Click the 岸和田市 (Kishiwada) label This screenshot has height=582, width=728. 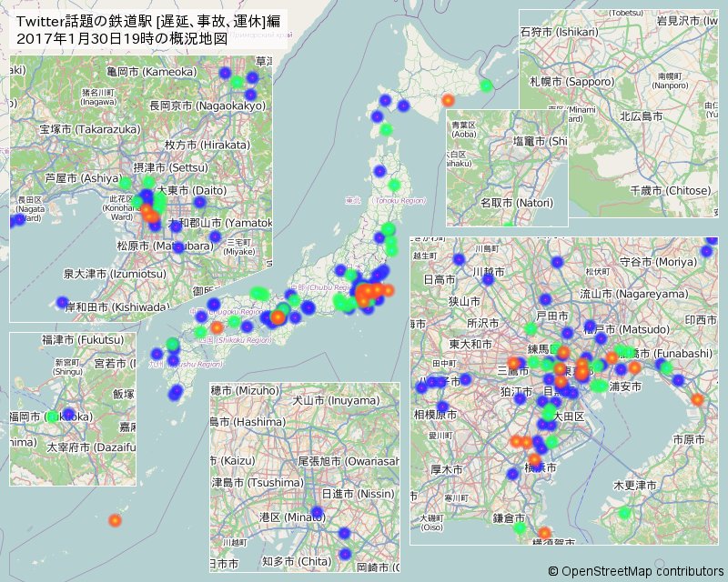pyautogui.click(x=117, y=307)
